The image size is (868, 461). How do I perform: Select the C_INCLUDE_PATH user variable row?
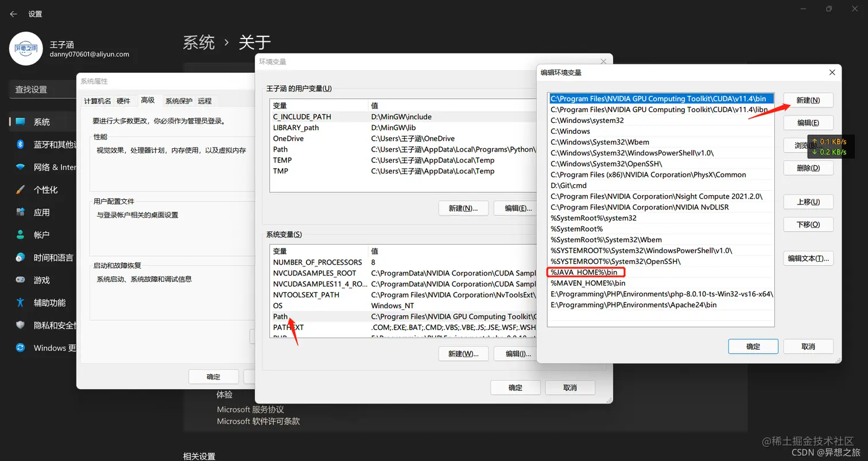pos(403,117)
